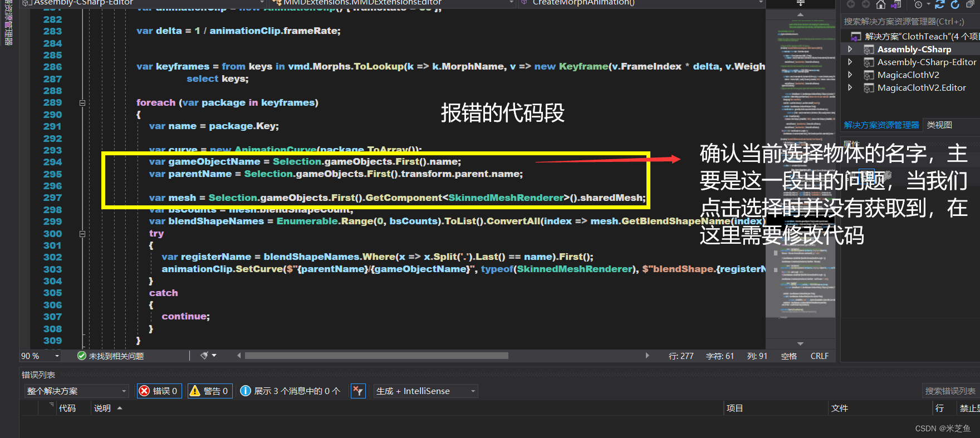Click the 字符: 61 status indicator
This screenshot has height=438, width=980.
pyautogui.click(x=720, y=356)
